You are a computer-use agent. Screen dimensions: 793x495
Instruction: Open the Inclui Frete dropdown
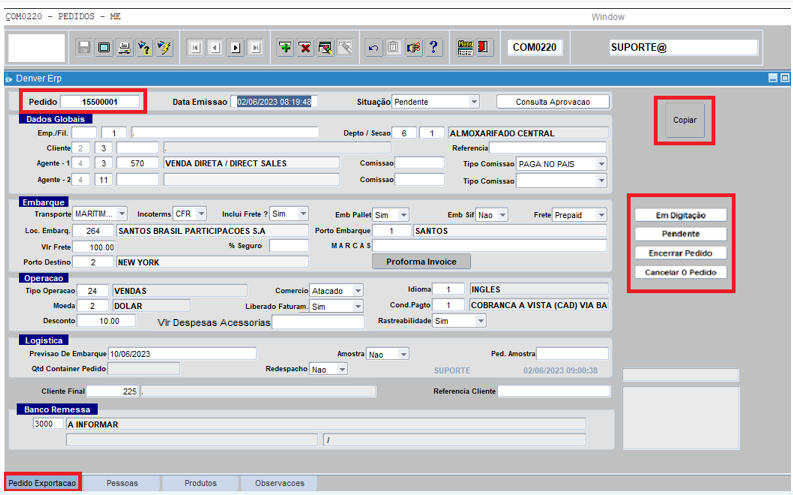pos(303,214)
